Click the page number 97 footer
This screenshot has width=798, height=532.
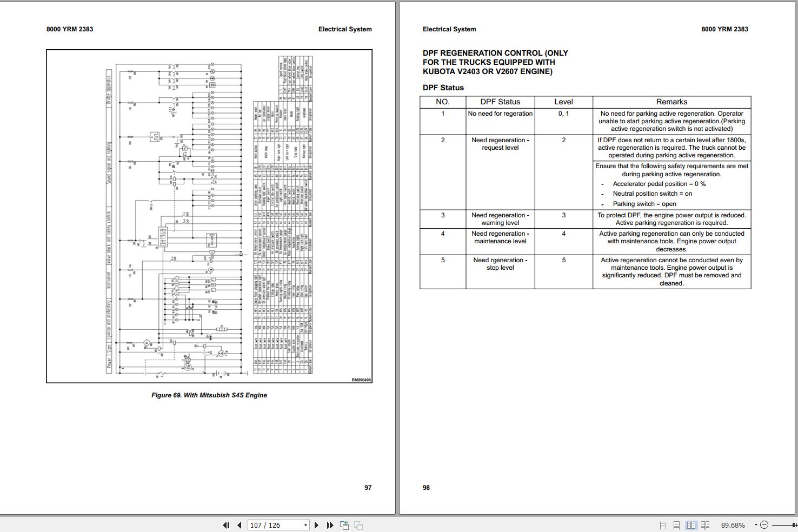(x=368, y=488)
